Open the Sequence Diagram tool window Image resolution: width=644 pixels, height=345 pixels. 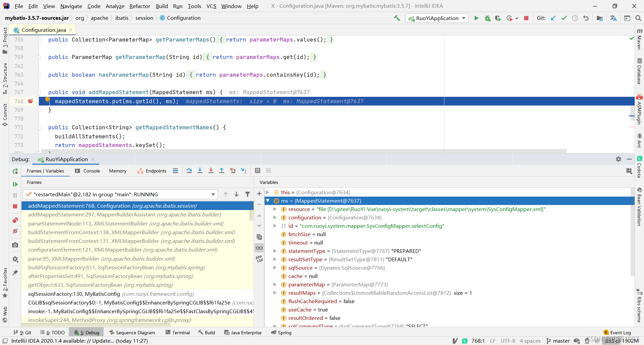[132, 332]
